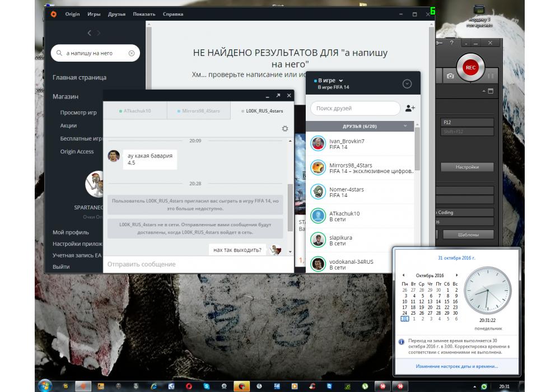Open the Друзья menu

coord(116,14)
